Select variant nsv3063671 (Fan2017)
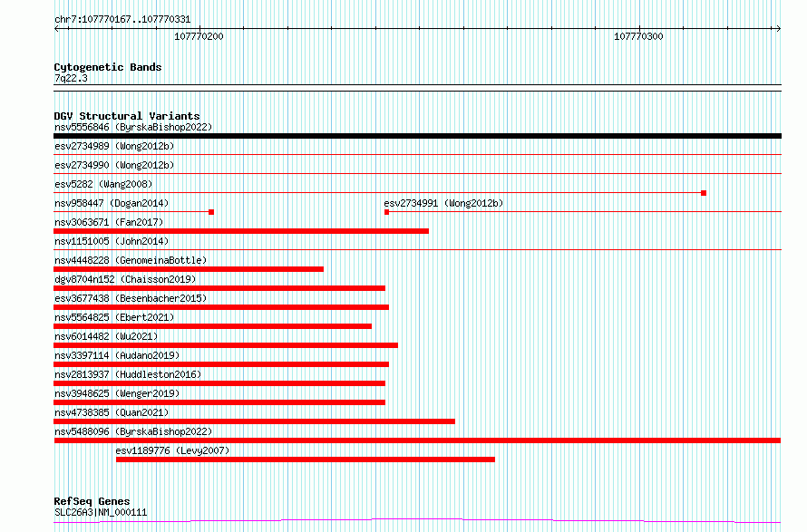 (x=109, y=222)
